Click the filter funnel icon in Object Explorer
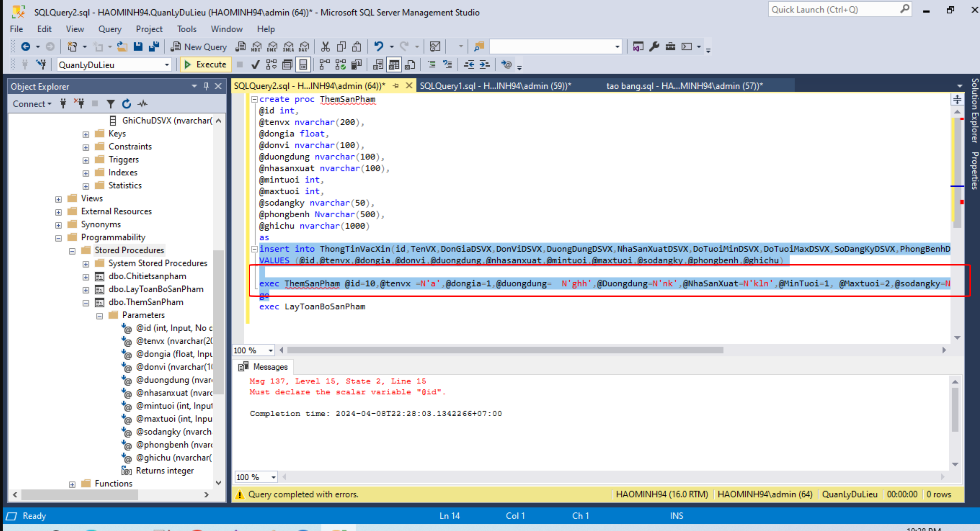 point(110,104)
